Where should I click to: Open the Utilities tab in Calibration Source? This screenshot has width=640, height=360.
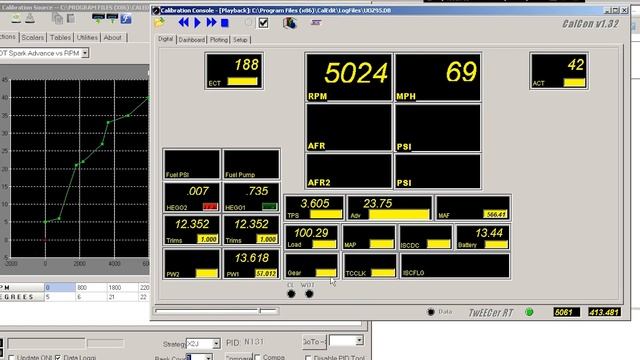point(87,37)
